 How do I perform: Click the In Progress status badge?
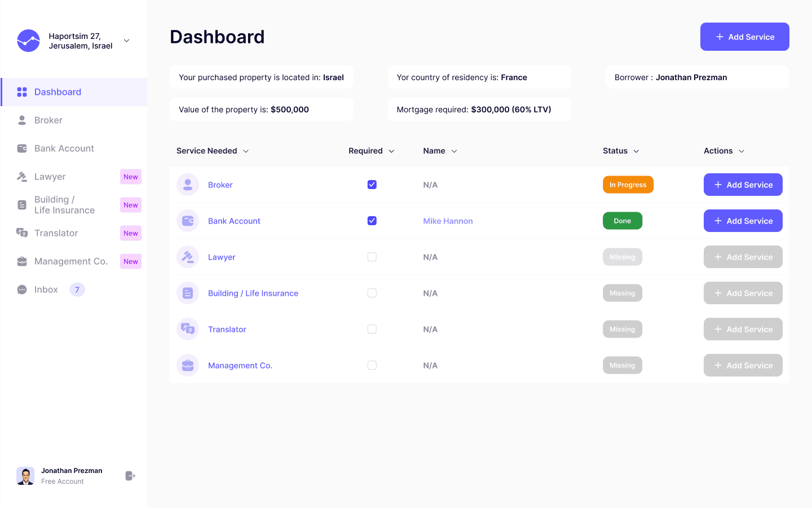coord(628,185)
